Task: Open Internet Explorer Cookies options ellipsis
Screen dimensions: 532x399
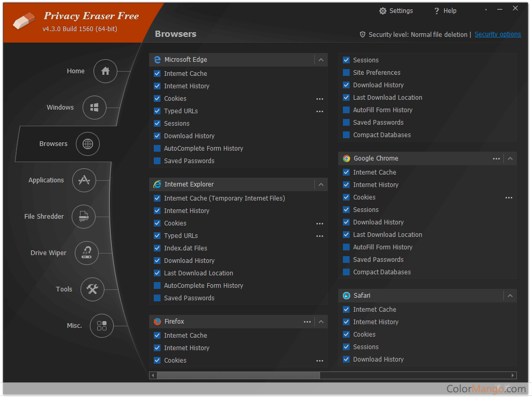Action: [320, 223]
